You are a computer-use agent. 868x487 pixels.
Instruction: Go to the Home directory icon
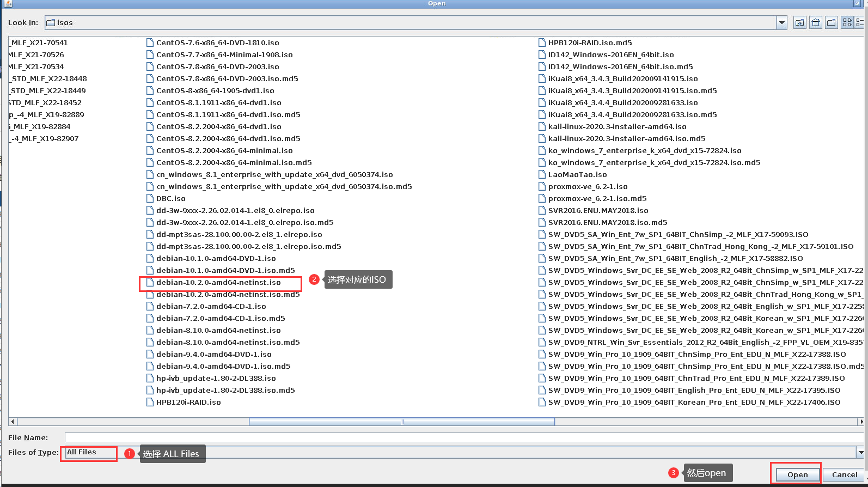point(815,23)
